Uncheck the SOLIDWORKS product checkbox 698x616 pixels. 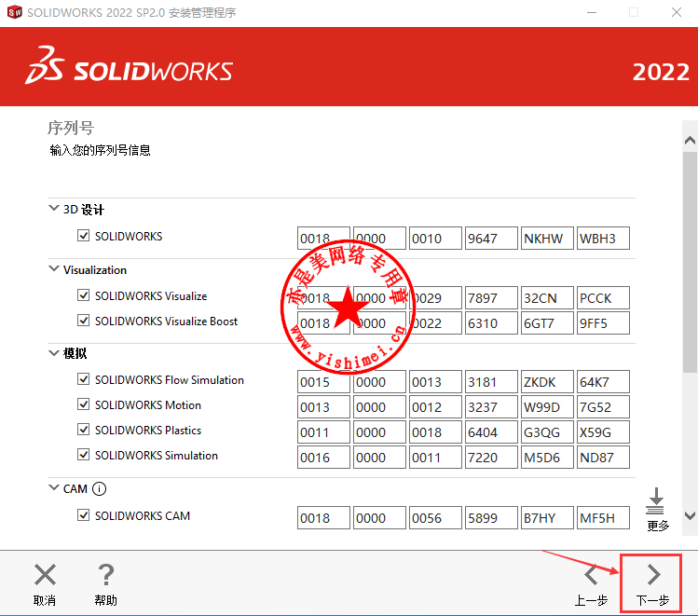83,236
